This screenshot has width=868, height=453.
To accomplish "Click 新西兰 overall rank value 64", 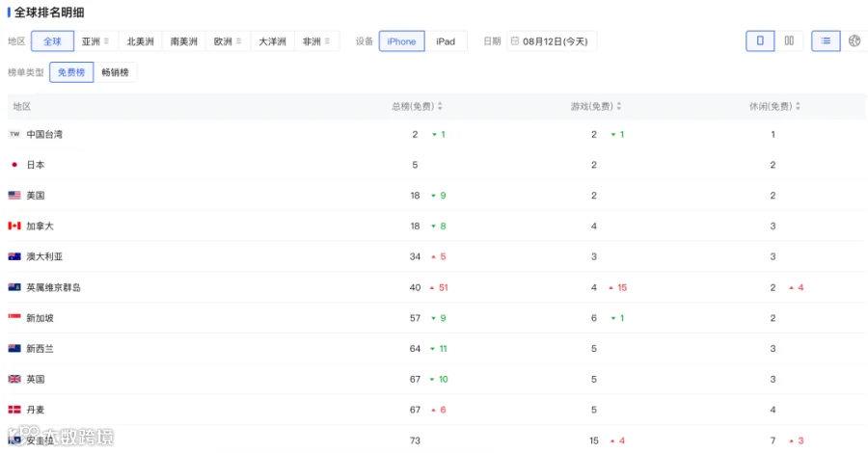I will click(415, 349).
